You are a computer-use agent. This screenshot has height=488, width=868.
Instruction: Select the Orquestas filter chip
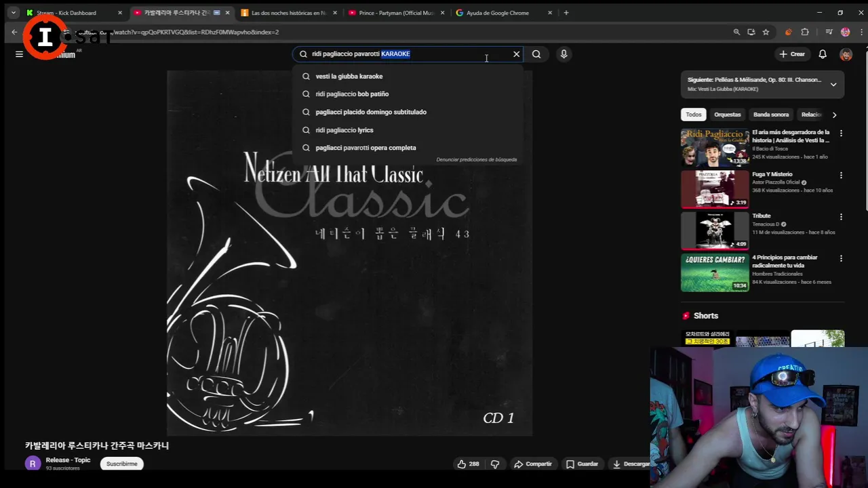click(x=727, y=115)
